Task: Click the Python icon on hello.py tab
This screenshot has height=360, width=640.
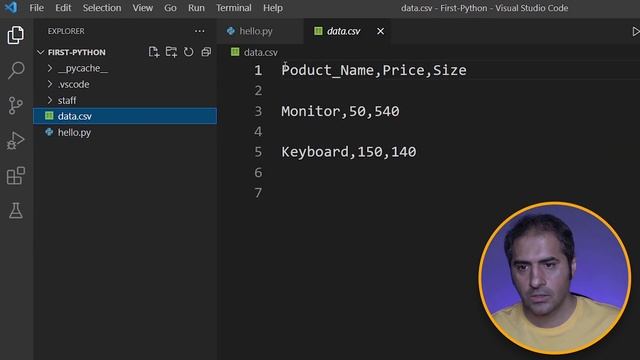Action: (x=231, y=31)
